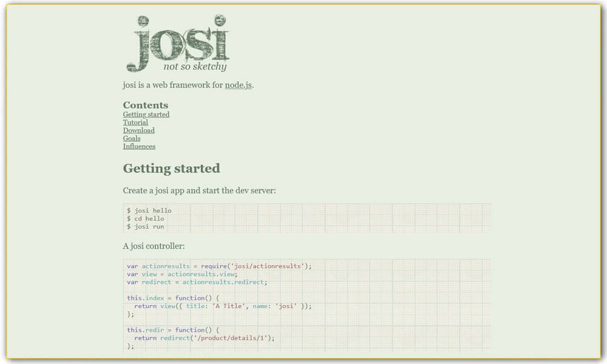The image size is (607, 364).
Task: Click the 'not so sketchy' tagline
Action: (x=195, y=67)
